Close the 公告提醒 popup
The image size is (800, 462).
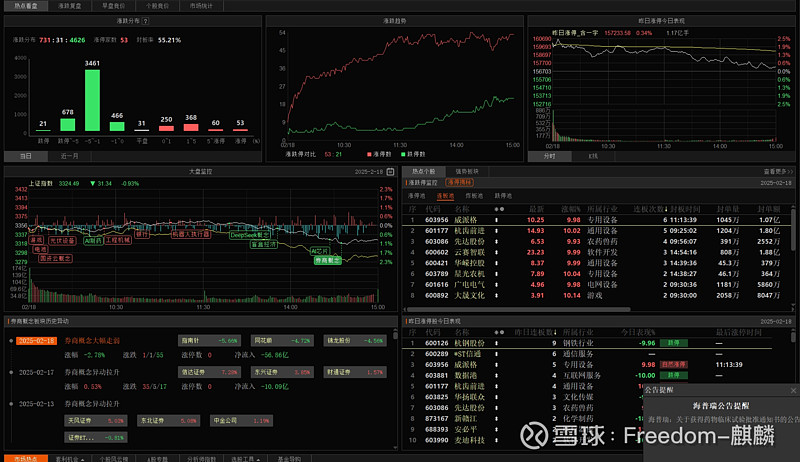793,390
